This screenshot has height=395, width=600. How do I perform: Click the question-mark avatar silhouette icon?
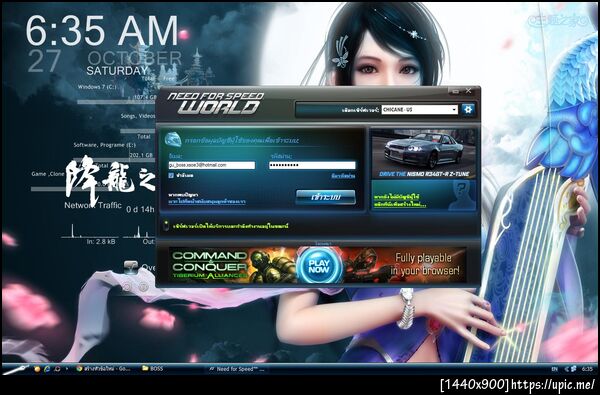point(462,195)
